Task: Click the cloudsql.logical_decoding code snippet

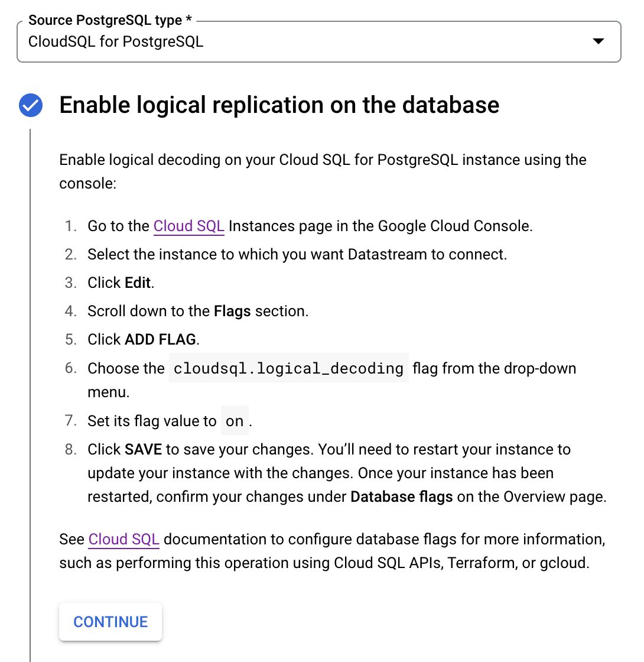Action: pyautogui.click(x=289, y=368)
